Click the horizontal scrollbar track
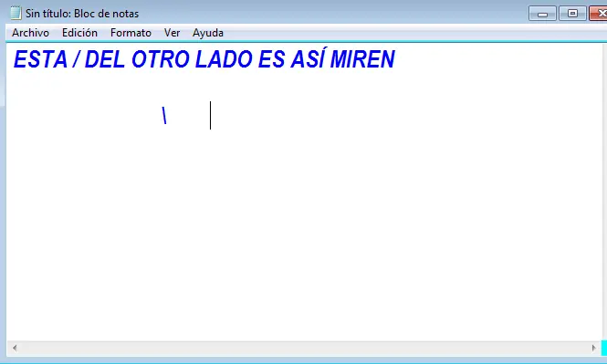The width and height of the screenshot is (607, 364). (x=304, y=348)
